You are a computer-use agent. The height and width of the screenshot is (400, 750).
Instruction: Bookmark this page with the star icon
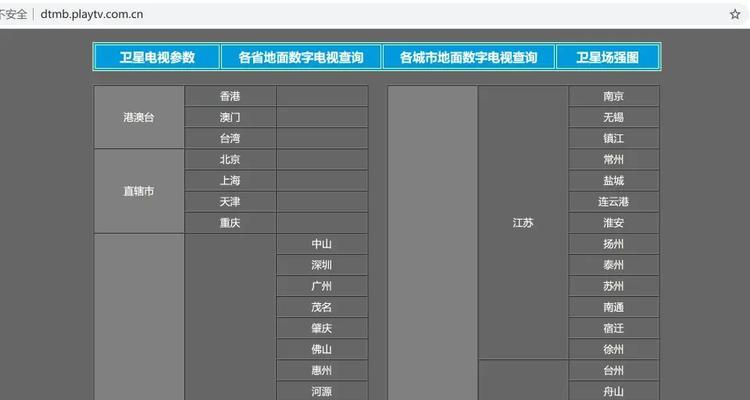(735, 14)
